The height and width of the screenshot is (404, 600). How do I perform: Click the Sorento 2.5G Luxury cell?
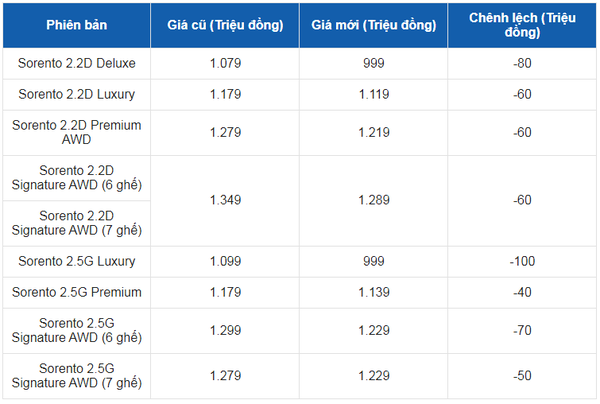coord(77,261)
